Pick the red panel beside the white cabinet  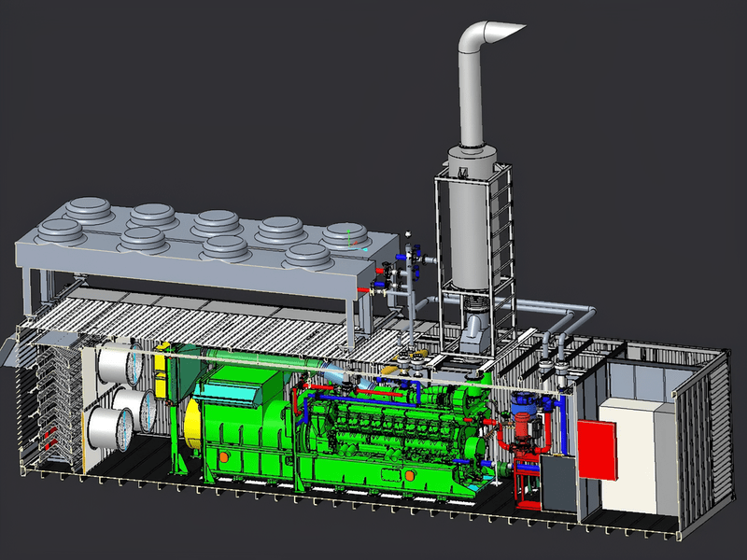tap(598, 450)
